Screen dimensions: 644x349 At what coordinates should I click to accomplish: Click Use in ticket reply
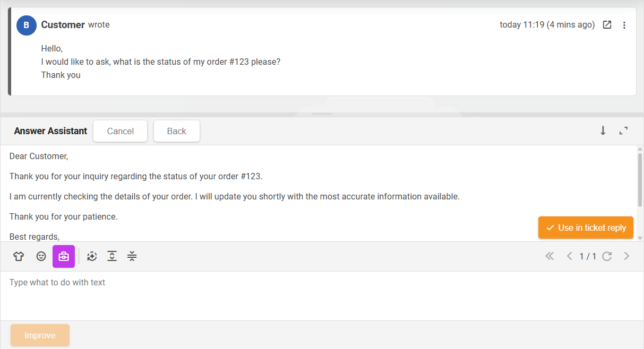[x=586, y=228]
